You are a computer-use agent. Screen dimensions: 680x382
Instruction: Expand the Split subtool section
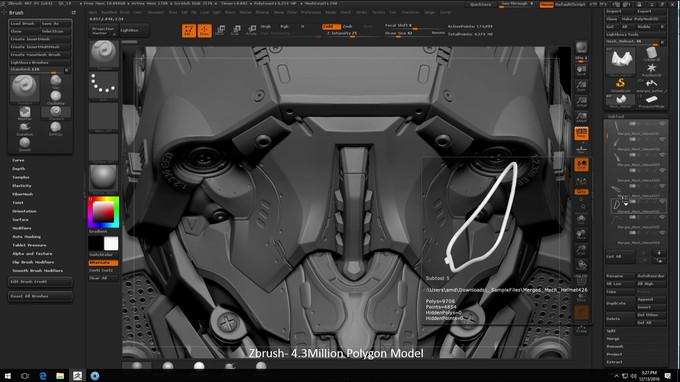pyautogui.click(x=611, y=331)
